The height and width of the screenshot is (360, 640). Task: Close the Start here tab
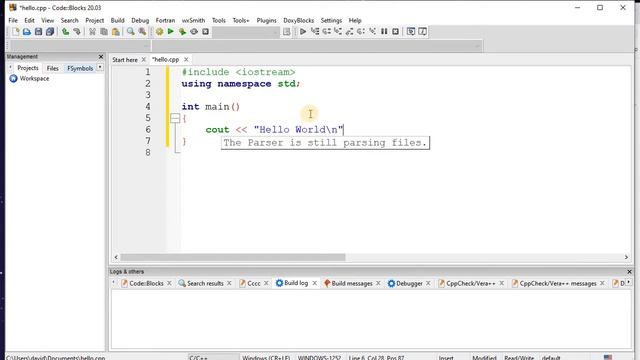[144, 60]
